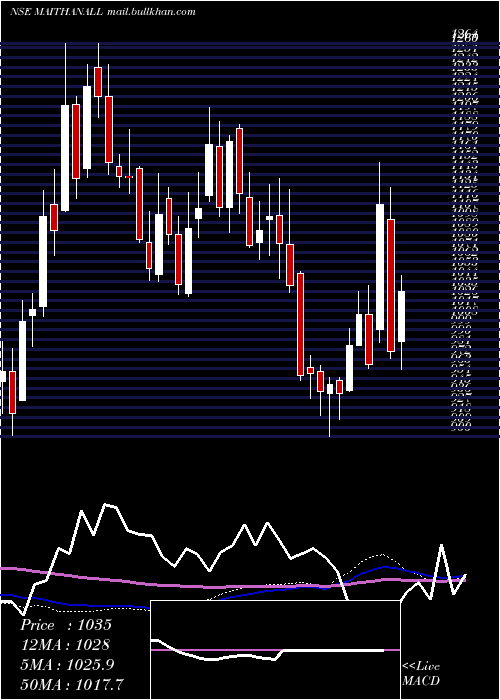The width and height of the screenshot is (500, 700).
Task: Click the '12MA : 1028' value
Action: (65, 645)
